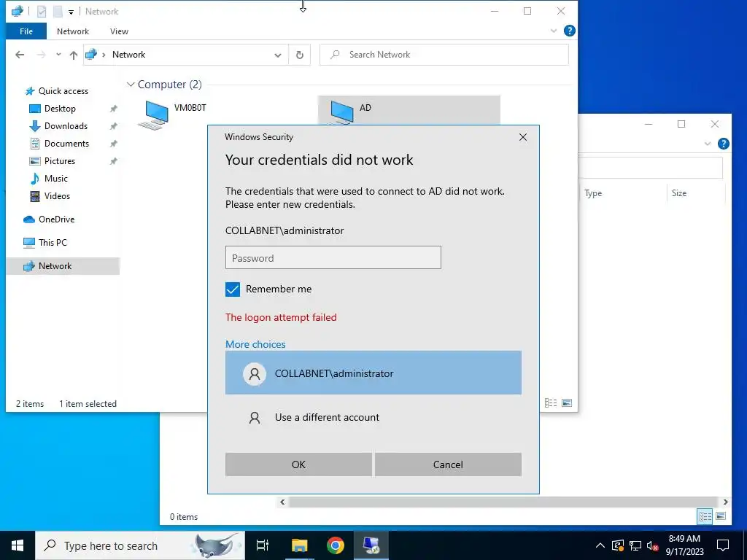Switch to the View ribbon tab
Viewport: 747px width, 560px height.
pos(119,31)
